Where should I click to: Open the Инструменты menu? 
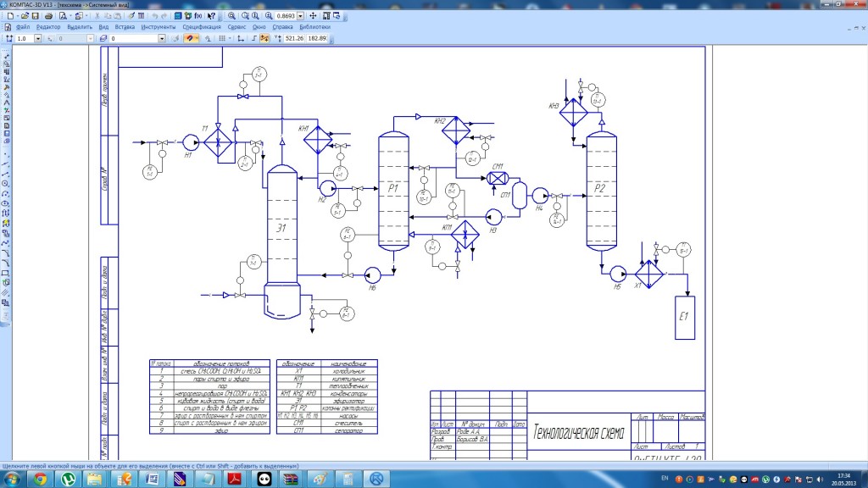pyautogui.click(x=159, y=26)
